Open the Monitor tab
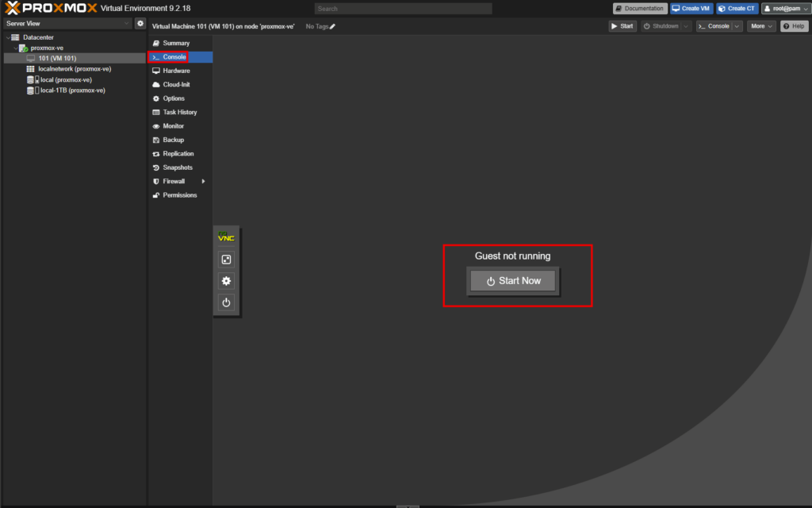 (x=180, y=126)
